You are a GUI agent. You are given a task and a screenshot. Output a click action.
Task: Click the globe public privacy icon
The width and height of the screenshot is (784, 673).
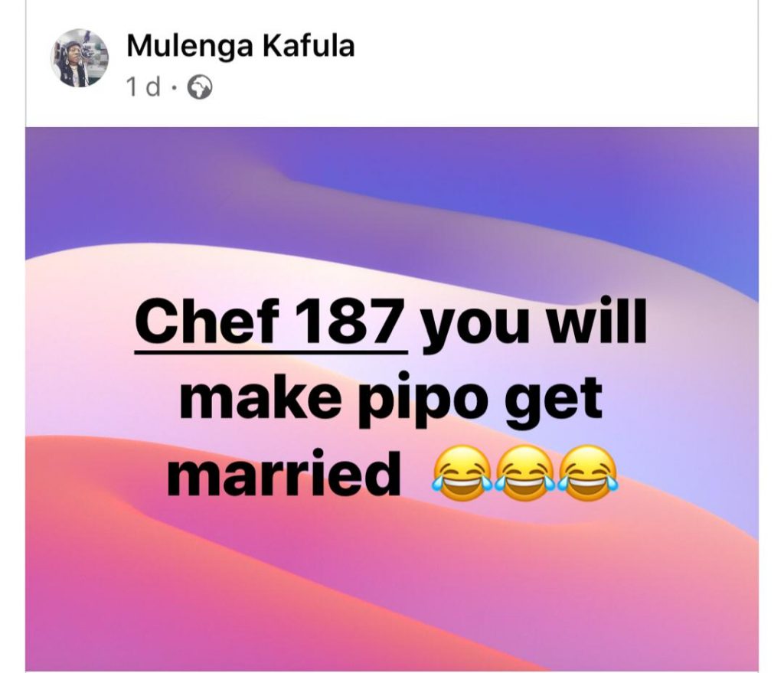[200, 87]
